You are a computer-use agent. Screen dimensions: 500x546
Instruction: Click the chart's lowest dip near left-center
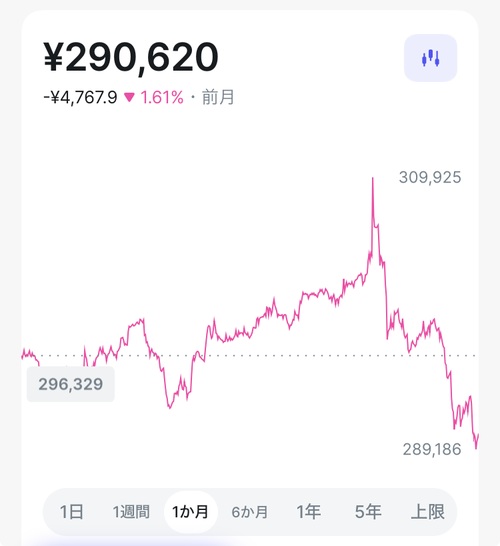pos(170,407)
